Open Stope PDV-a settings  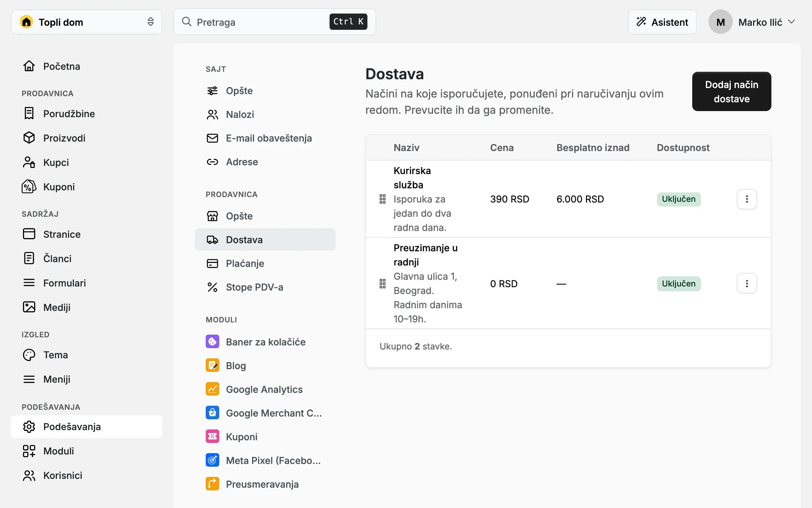coord(265,287)
